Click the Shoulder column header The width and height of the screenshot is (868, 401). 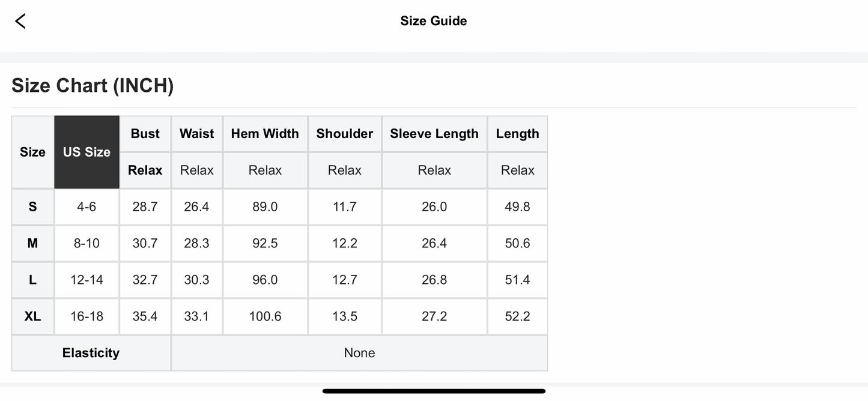[x=345, y=134]
